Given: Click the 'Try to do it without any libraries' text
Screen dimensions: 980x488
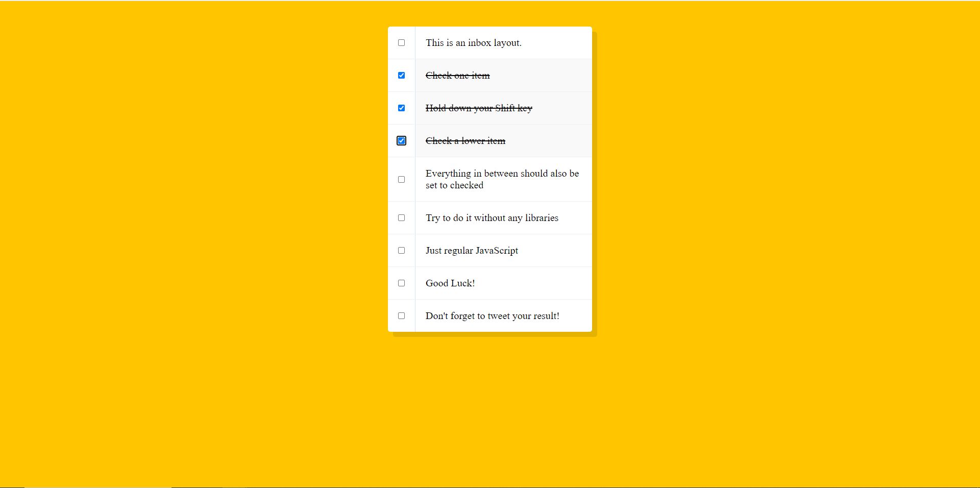Looking at the screenshot, I should click(x=492, y=218).
